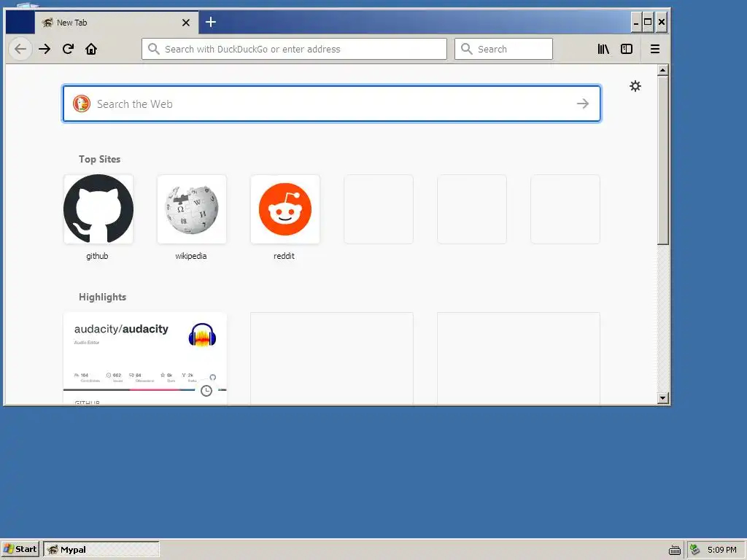Image resolution: width=747 pixels, height=560 pixels.
Task: Open the reddit top site tile
Action: (x=285, y=209)
